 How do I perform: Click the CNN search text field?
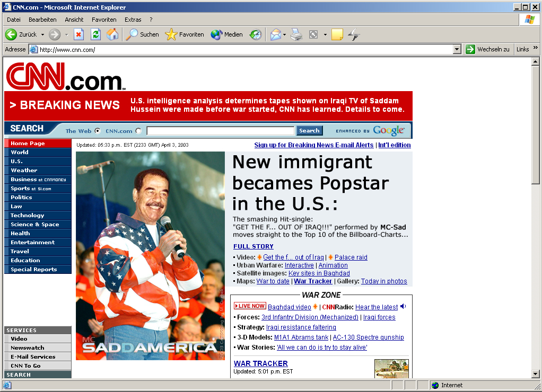coord(221,130)
